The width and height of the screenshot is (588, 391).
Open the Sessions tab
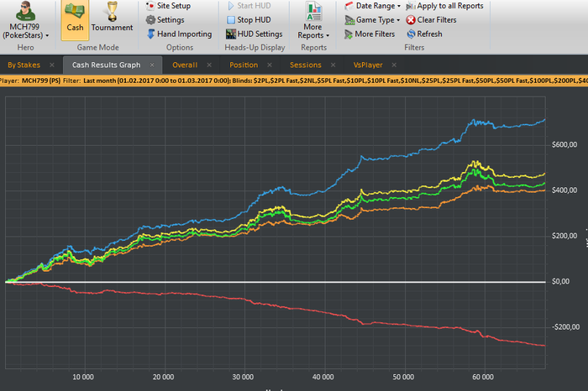click(x=306, y=65)
